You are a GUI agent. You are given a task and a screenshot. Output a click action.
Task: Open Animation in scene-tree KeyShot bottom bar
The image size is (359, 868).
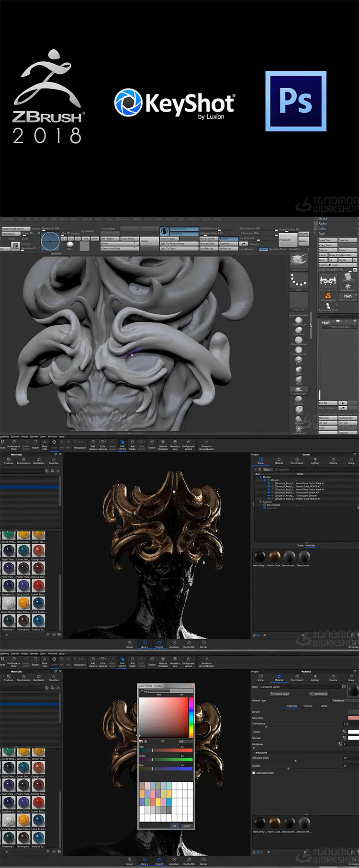coord(174,644)
